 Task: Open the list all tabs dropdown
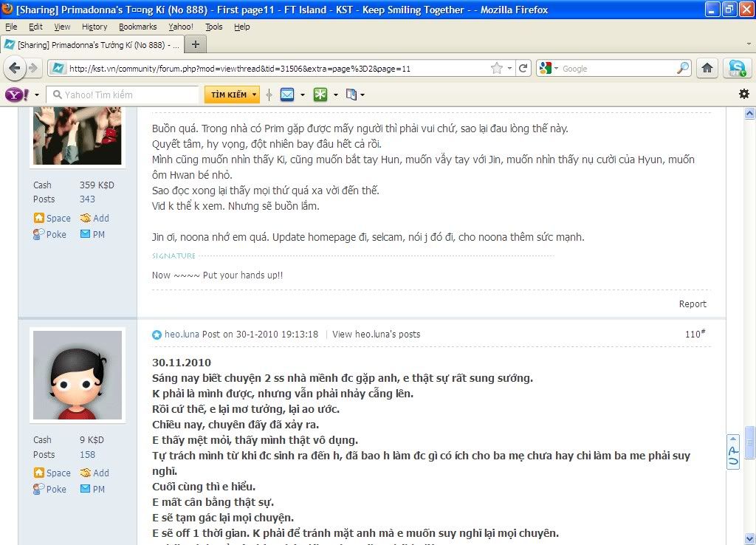pos(749,44)
